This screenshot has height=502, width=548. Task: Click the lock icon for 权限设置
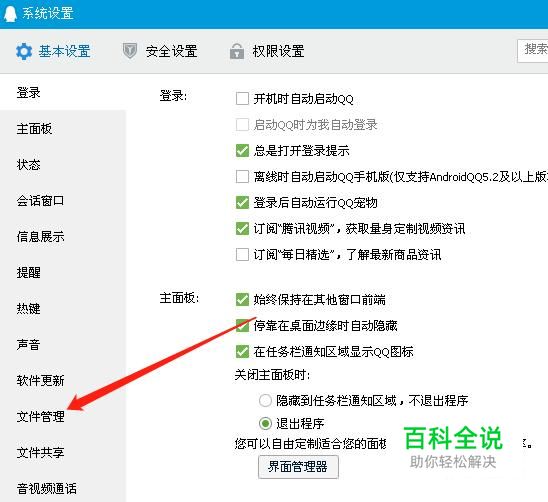[x=237, y=51]
